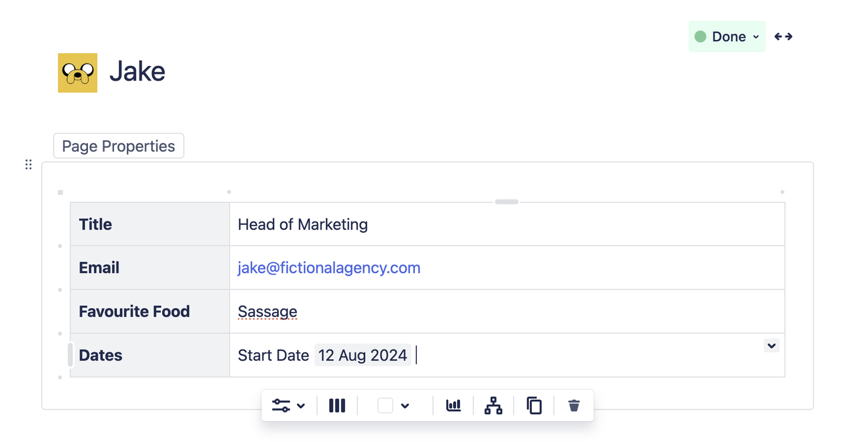Image resolution: width=868 pixels, height=442 pixels.
Task: Expand the Done status dropdown
Action: (x=727, y=36)
